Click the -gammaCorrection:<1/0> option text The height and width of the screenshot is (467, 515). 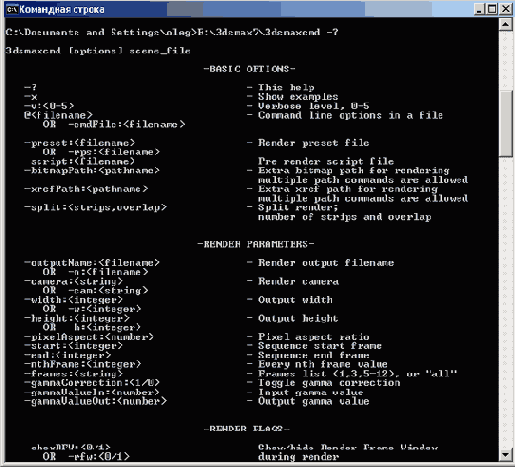(92, 383)
